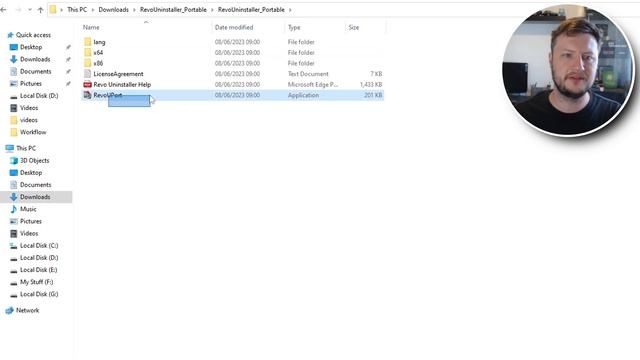Click the 201 KB size cell

(x=373, y=95)
